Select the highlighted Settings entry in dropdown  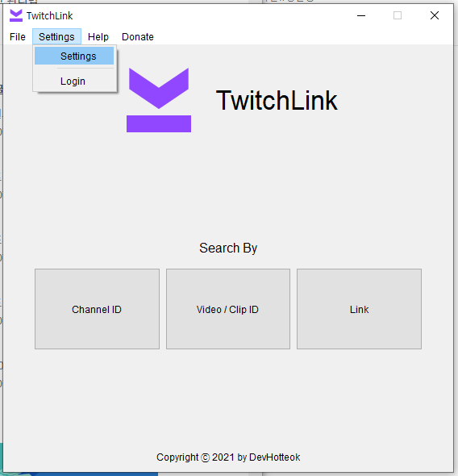pyautogui.click(x=74, y=56)
